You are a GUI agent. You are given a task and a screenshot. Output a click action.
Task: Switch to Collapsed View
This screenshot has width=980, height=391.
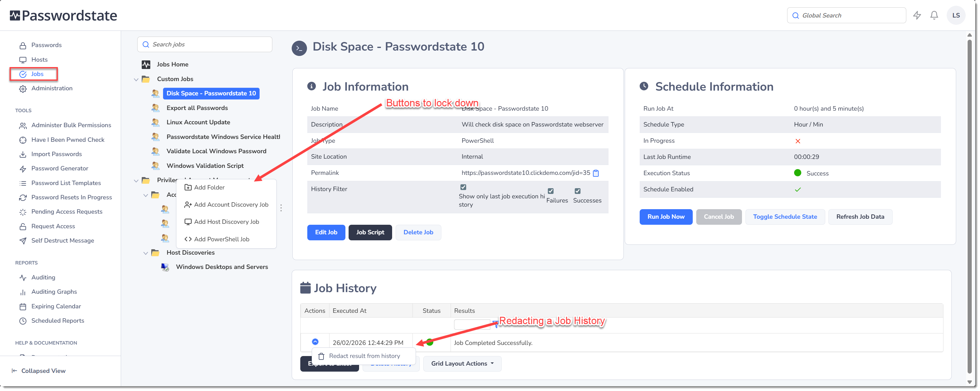click(x=38, y=371)
